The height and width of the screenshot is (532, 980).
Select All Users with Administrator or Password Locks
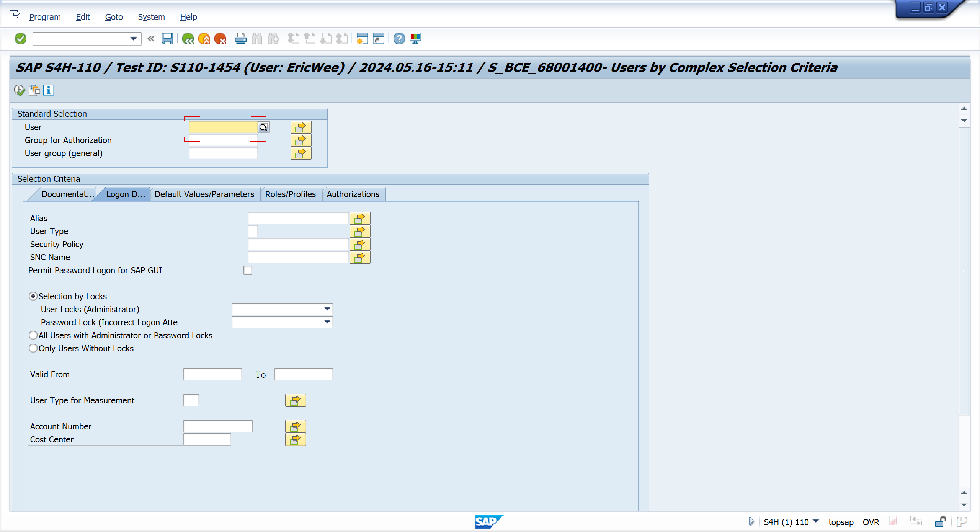point(33,336)
